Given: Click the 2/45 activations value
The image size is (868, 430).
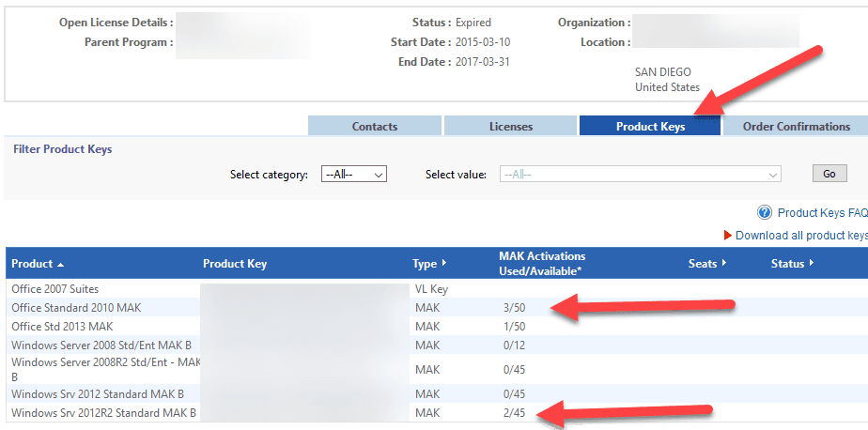Looking at the screenshot, I should [514, 413].
